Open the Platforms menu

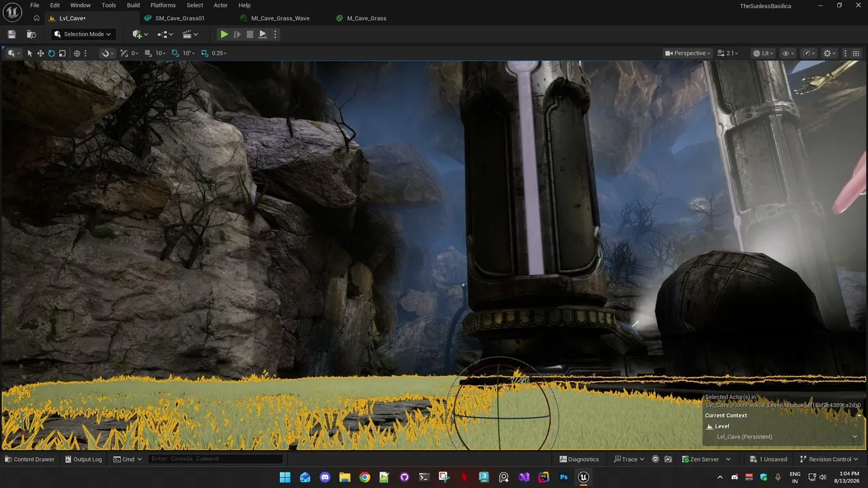pos(163,5)
